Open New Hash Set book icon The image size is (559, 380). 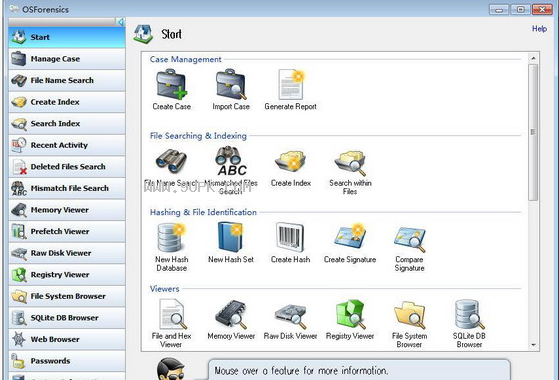[x=231, y=237]
